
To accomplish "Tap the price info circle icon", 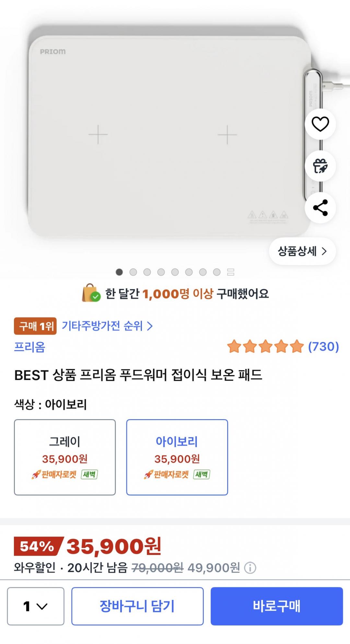I will (x=250, y=568).
